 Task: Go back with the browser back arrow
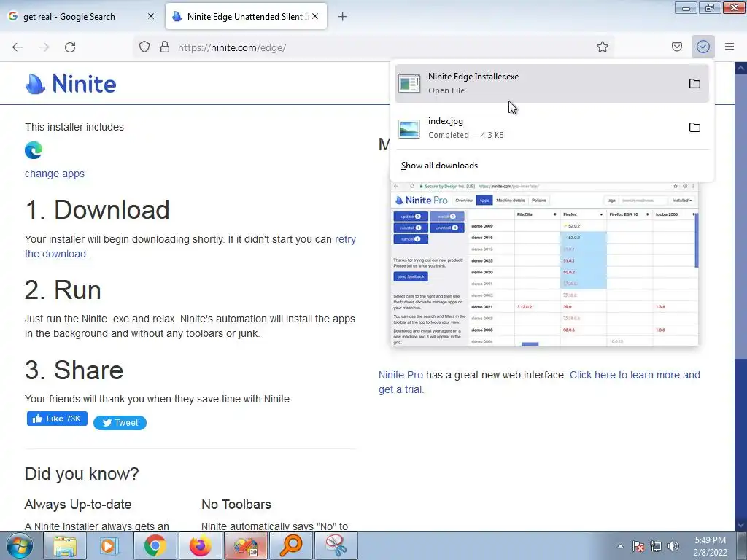[x=18, y=47]
